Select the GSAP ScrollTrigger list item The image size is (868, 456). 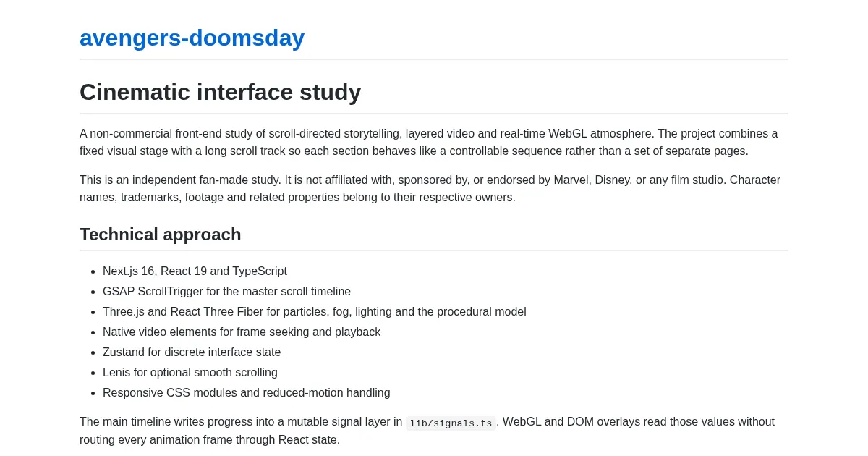[x=226, y=292]
